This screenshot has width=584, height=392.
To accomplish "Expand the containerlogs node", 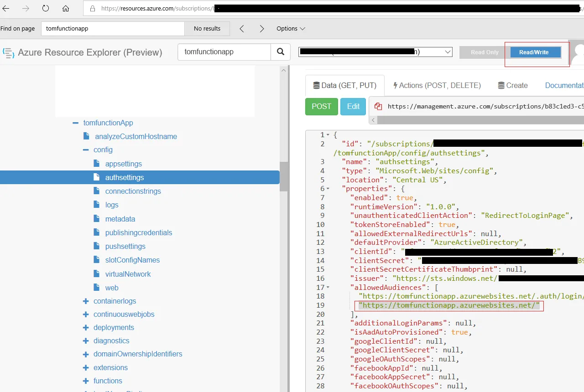I will tap(86, 301).
